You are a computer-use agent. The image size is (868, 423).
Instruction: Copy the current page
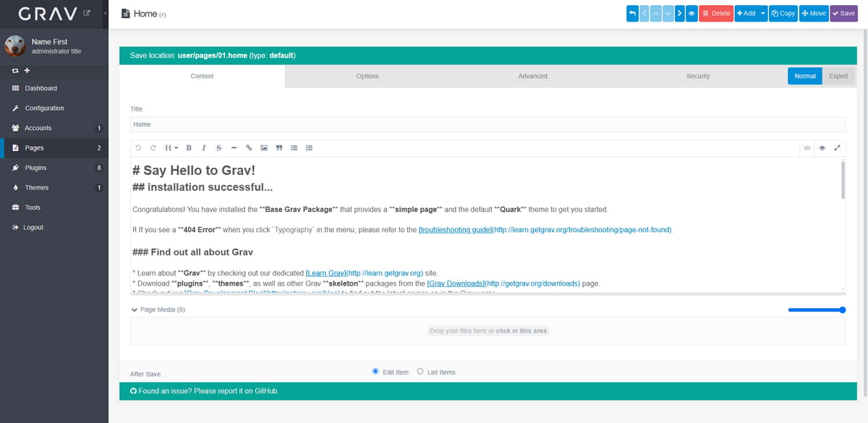[783, 13]
